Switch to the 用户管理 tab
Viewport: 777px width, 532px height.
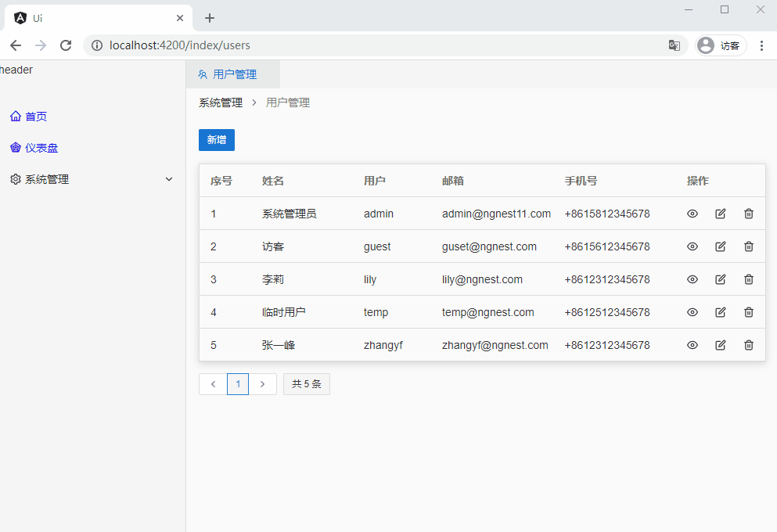tap(233, 74)
